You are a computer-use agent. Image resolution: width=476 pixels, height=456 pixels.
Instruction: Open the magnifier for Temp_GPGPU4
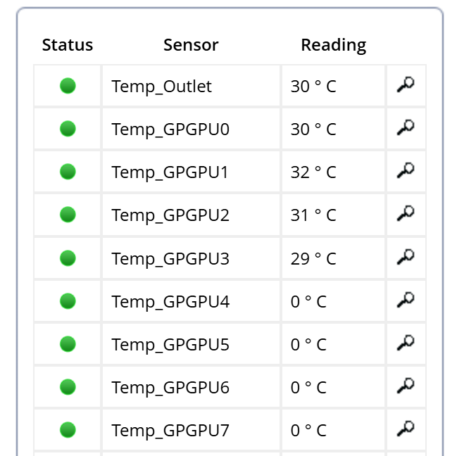pos(406,300)
